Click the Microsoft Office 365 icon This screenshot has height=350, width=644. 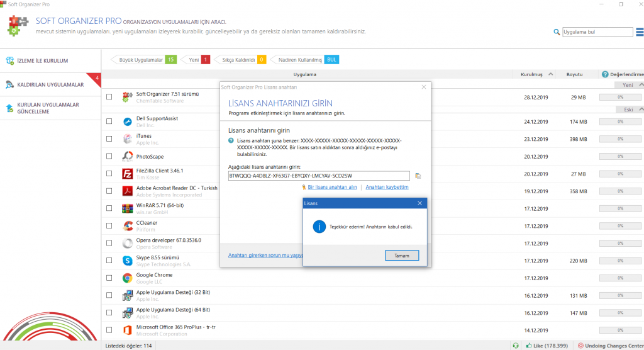tap(127, 330)
